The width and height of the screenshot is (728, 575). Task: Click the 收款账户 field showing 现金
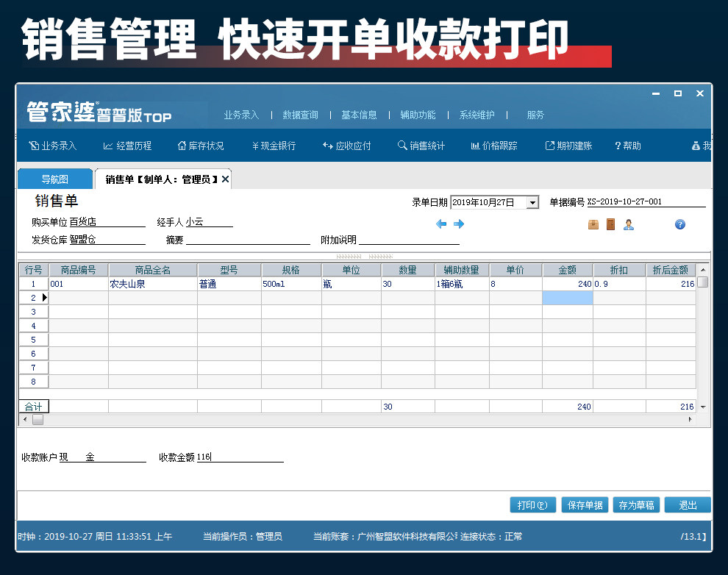point(103,457)
